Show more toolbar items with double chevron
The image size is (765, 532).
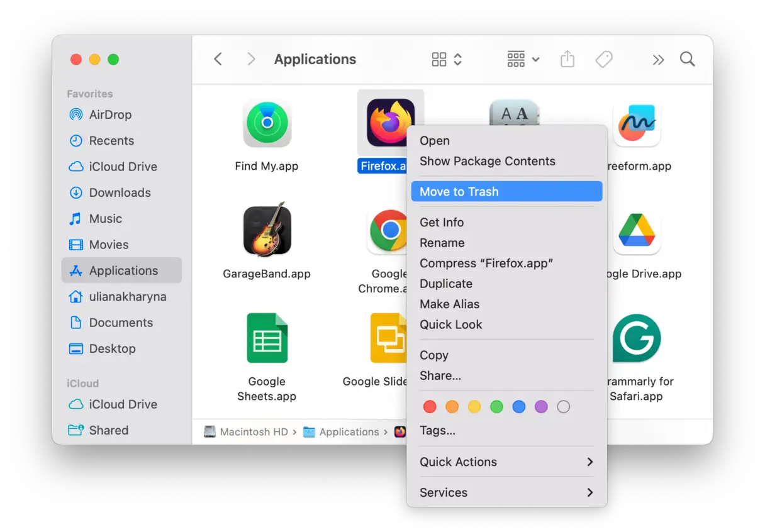658,60
